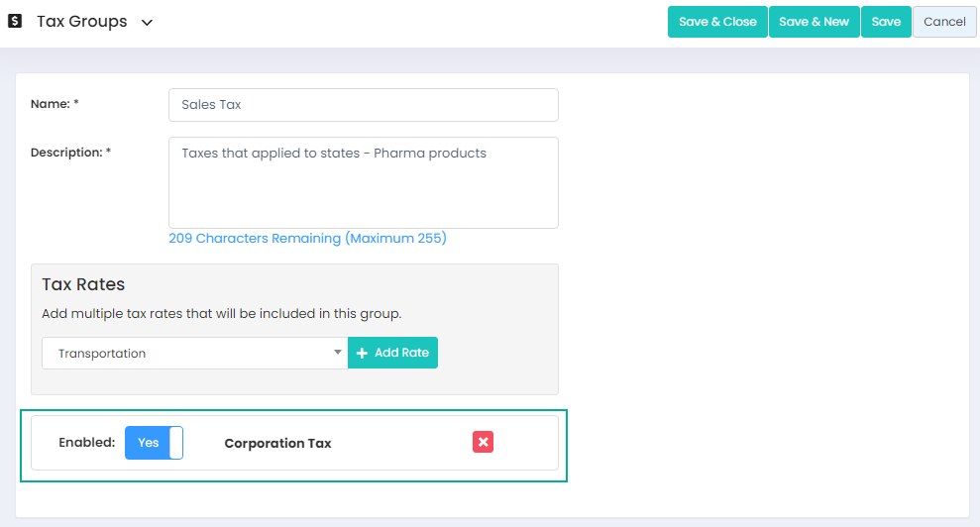Remove Corporation Tax with red X icon
The image size is (980, 527).
[x=483, y=442]
